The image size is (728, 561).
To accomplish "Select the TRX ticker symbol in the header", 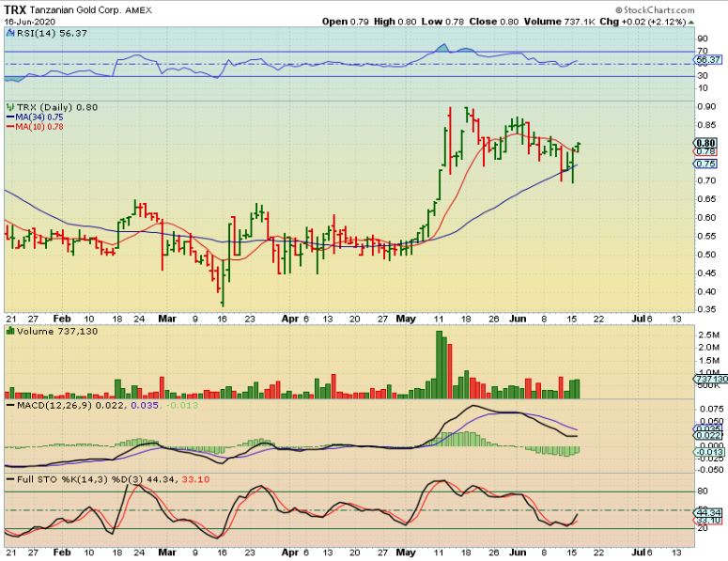I will tap(15, 9).
